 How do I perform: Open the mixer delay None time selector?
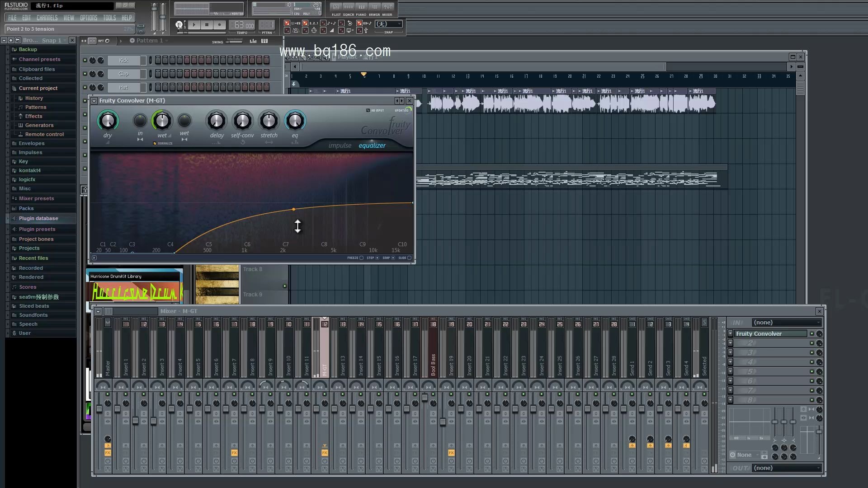[744, 455]
